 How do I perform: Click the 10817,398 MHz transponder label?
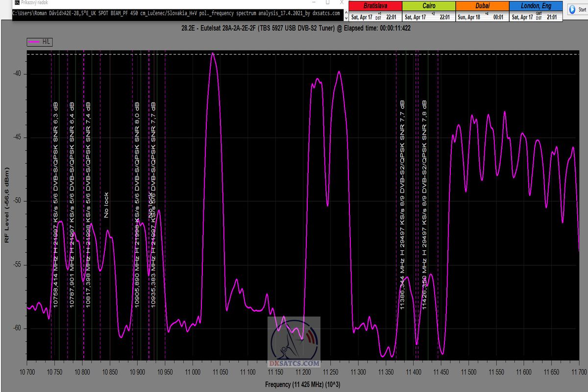point(89,205)
